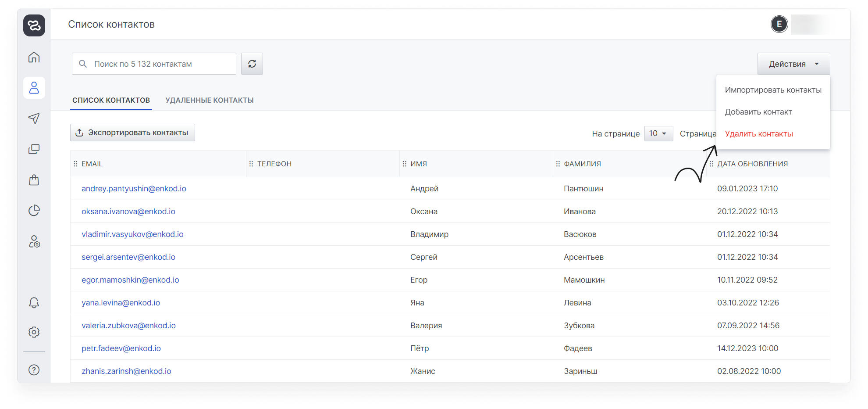Click the name cell Андрей
The height and width of the screenshot is (409, 868).
[x=424, y=189]
